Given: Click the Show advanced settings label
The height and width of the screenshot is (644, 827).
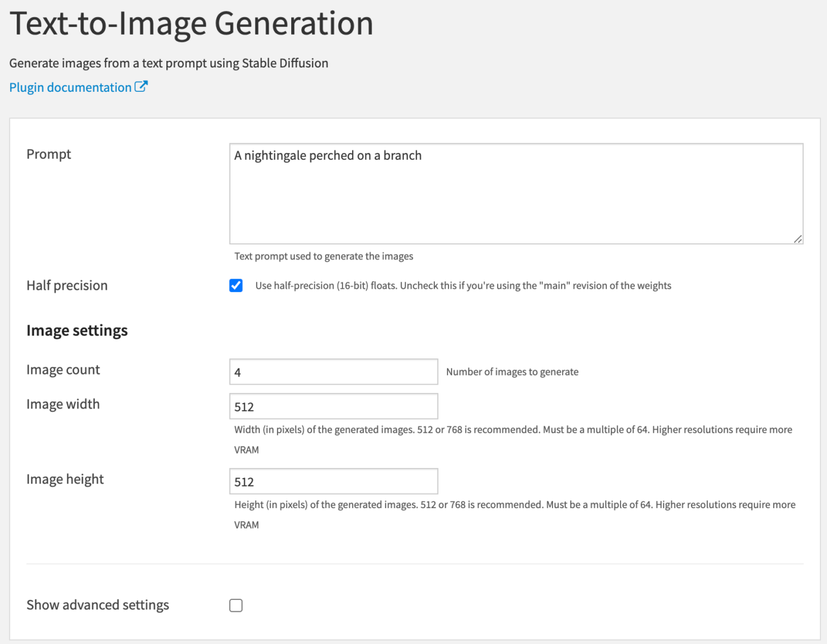Looking at the screenshot, I should pos(97,605).
